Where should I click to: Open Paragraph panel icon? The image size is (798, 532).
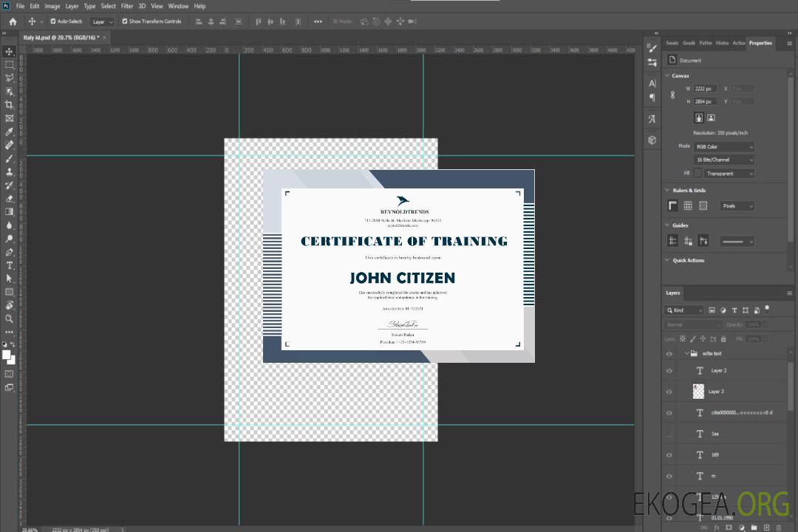[652, 98]
